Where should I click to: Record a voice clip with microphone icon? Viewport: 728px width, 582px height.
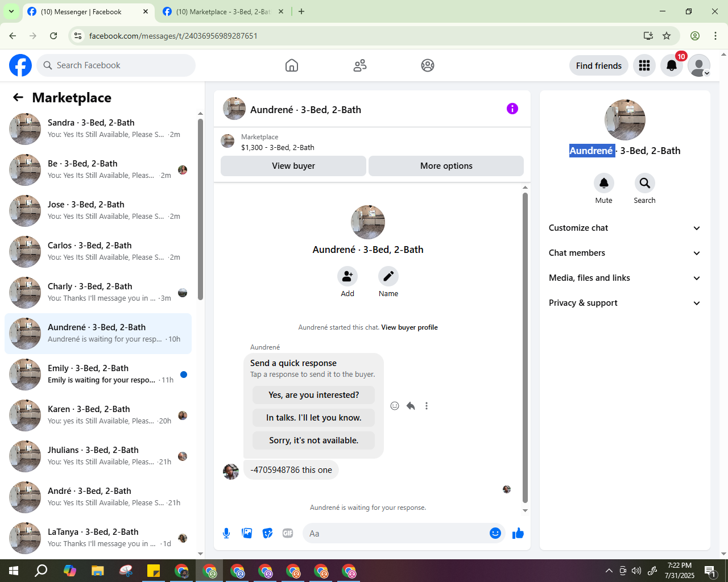click(x=226, y=533)
